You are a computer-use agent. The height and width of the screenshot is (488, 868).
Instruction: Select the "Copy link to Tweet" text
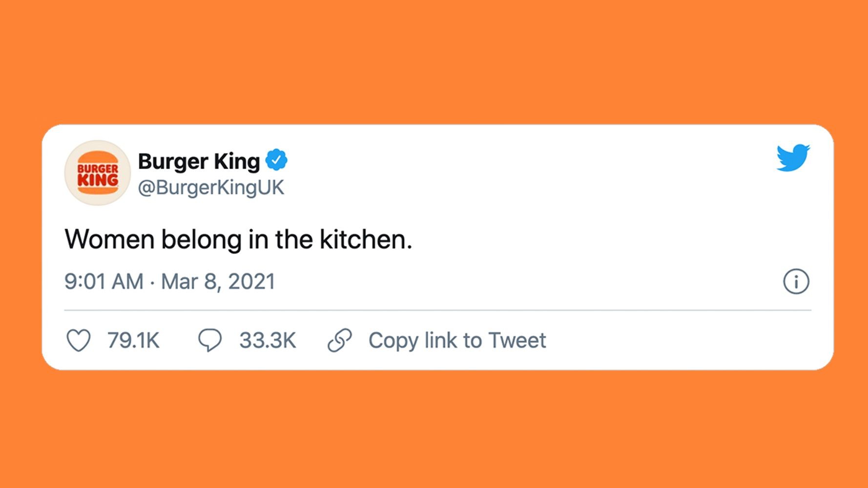coord(457,340)
